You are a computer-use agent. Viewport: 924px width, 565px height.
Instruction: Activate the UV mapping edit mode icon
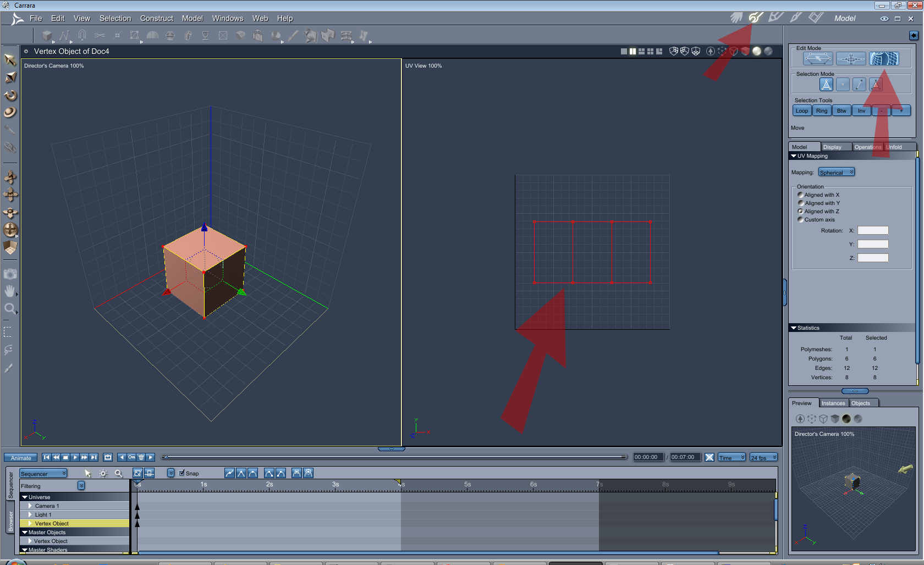(884, 59)
